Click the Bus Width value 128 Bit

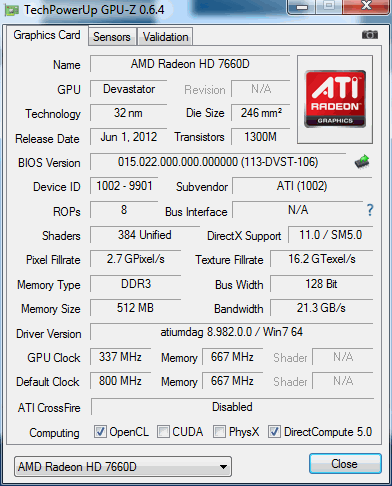click(322, 284)
